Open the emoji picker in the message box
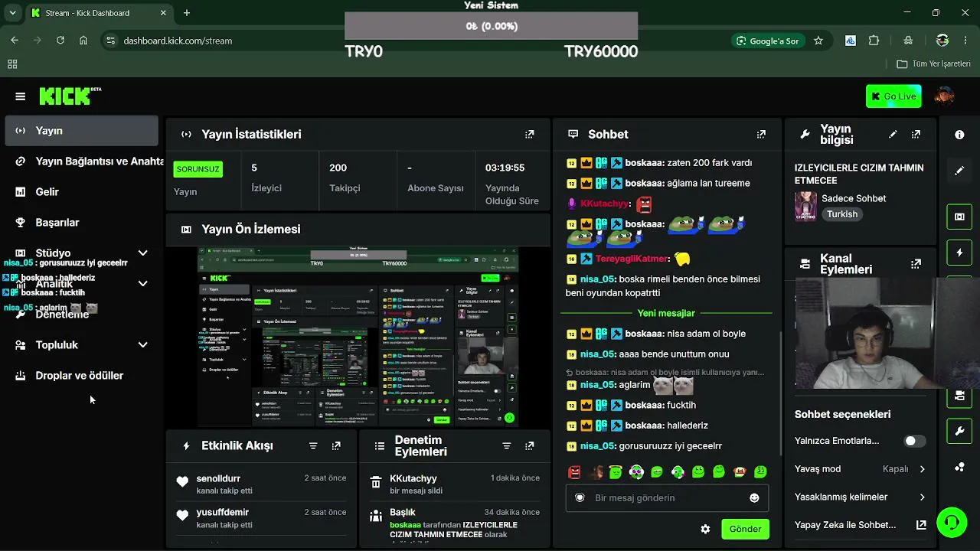Viewport: 980px width, 551px height. pos(754,497)
